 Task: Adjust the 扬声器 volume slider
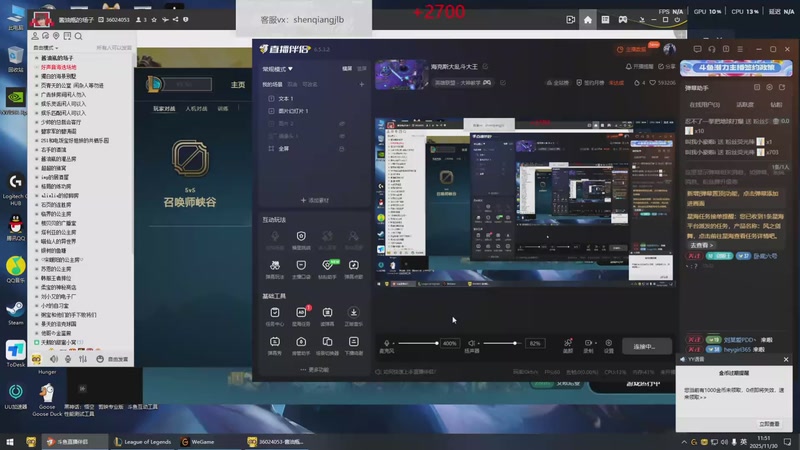(501, 343)
